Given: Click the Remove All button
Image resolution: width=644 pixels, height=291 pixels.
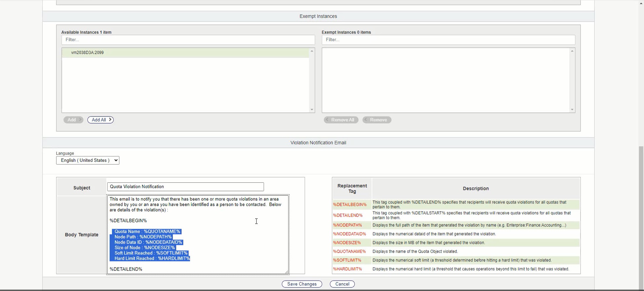Looking at the screenshot, I should [x=341, y=120].
